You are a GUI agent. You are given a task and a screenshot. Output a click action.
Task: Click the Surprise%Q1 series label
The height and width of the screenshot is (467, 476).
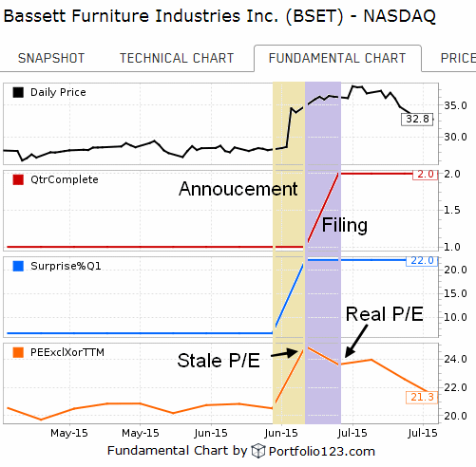coord(66,266)
